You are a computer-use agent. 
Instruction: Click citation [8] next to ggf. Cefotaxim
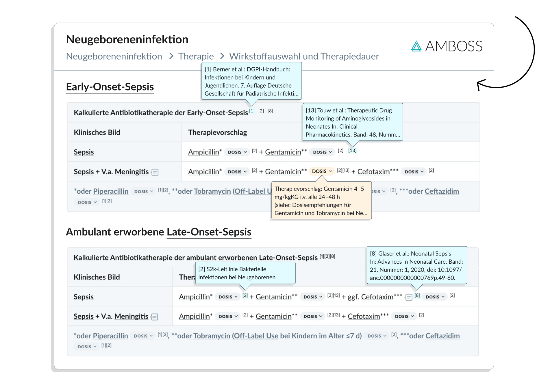[417, 295]
